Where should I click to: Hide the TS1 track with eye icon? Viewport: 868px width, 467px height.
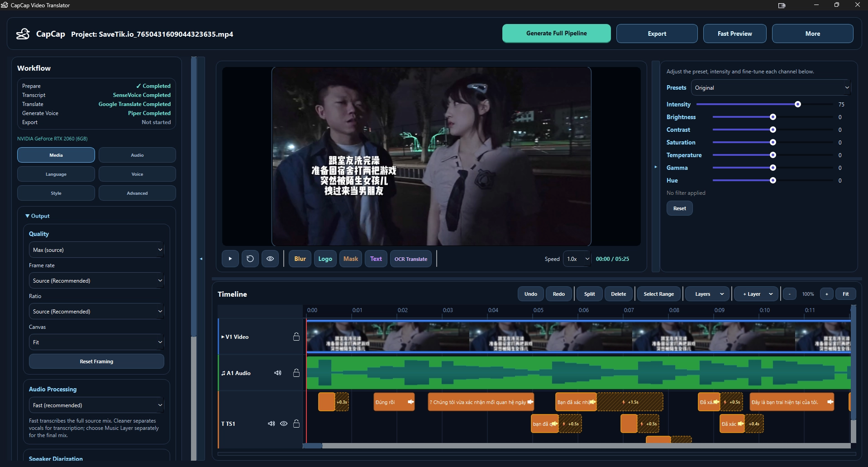284,424
